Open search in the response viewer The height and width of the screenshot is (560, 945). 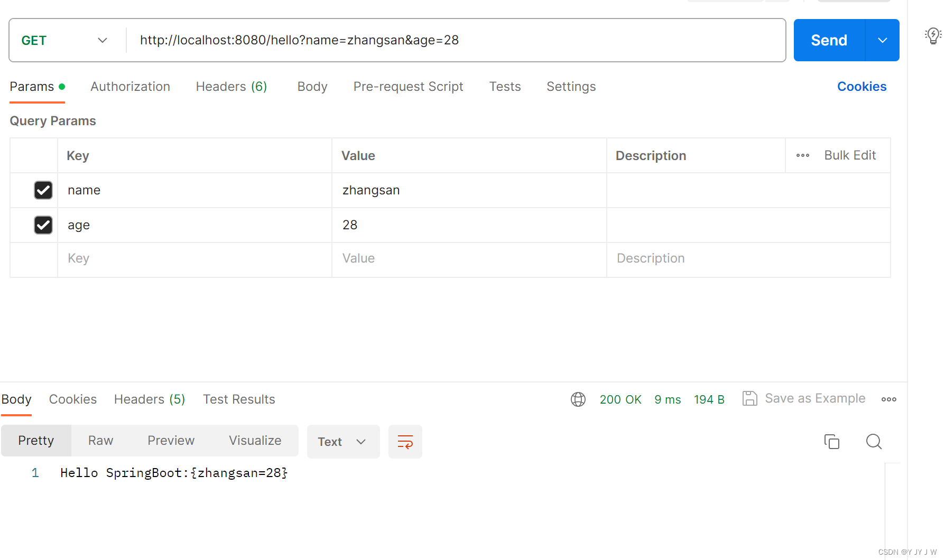874,441
